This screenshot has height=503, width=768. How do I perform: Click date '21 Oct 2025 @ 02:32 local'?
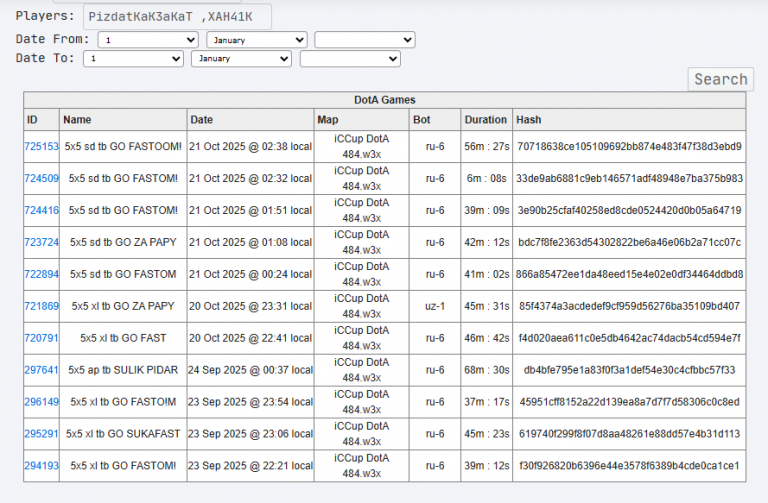click(x=250, y=178)
